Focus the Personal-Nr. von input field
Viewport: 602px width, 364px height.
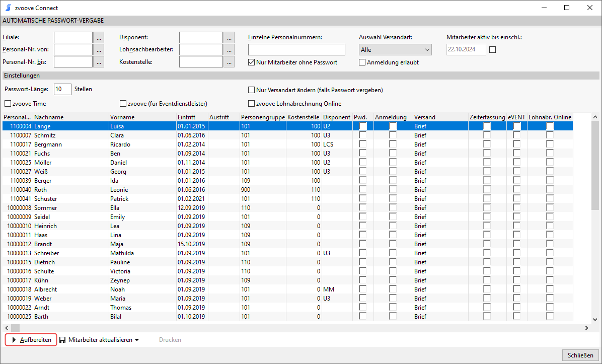(73, 49)
